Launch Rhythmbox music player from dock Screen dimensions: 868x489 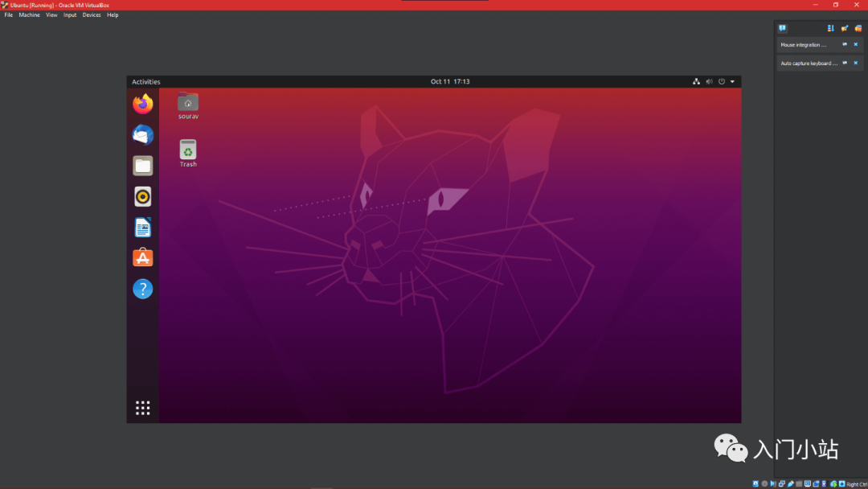(143, 196)
